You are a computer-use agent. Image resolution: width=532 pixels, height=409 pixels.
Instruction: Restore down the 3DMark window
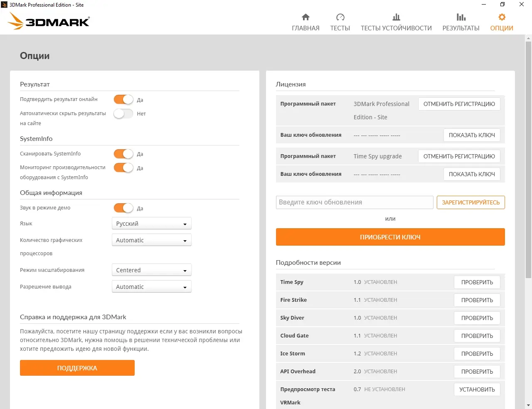pyautogui.click(x=502, y=5)
